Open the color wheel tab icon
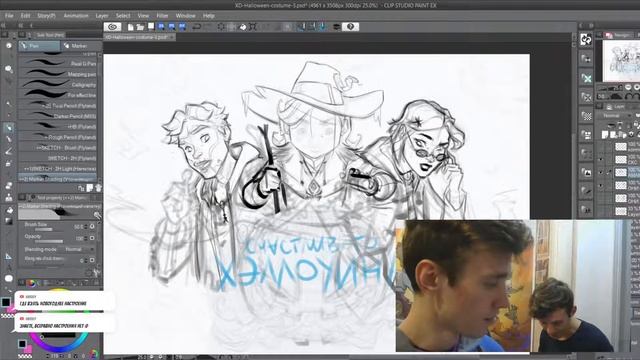640x360 pixels. [31, 283]
